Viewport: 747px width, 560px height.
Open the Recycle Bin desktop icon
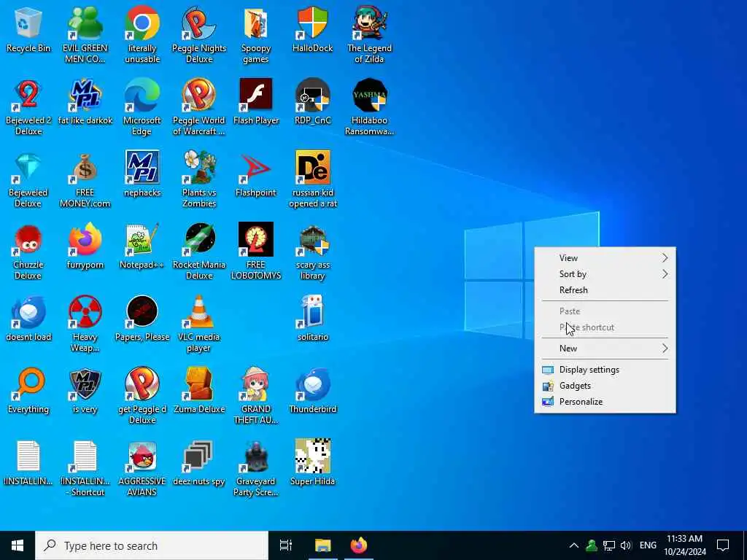[x=28, y=30]
